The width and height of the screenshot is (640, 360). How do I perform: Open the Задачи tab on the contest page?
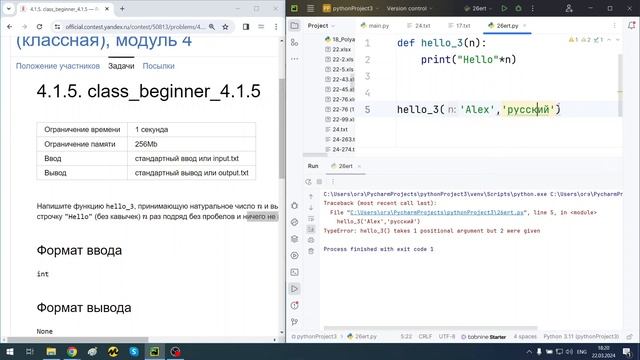coord(121,66)
